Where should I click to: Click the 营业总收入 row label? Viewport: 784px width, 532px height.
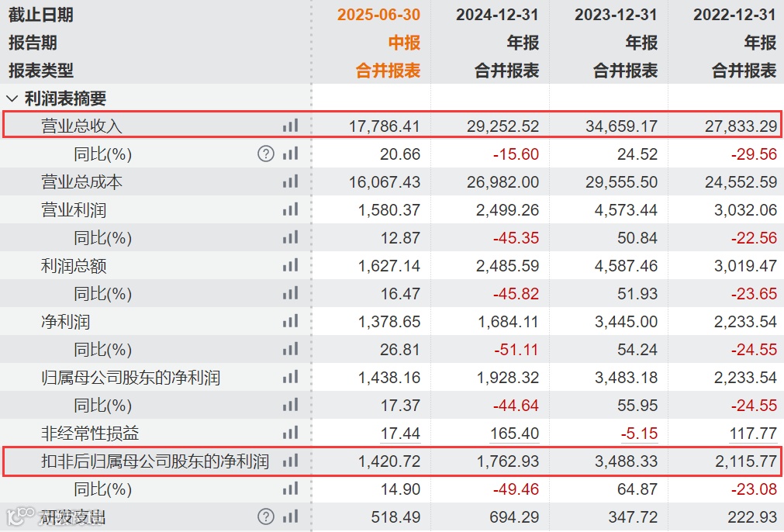click(81, 126)
